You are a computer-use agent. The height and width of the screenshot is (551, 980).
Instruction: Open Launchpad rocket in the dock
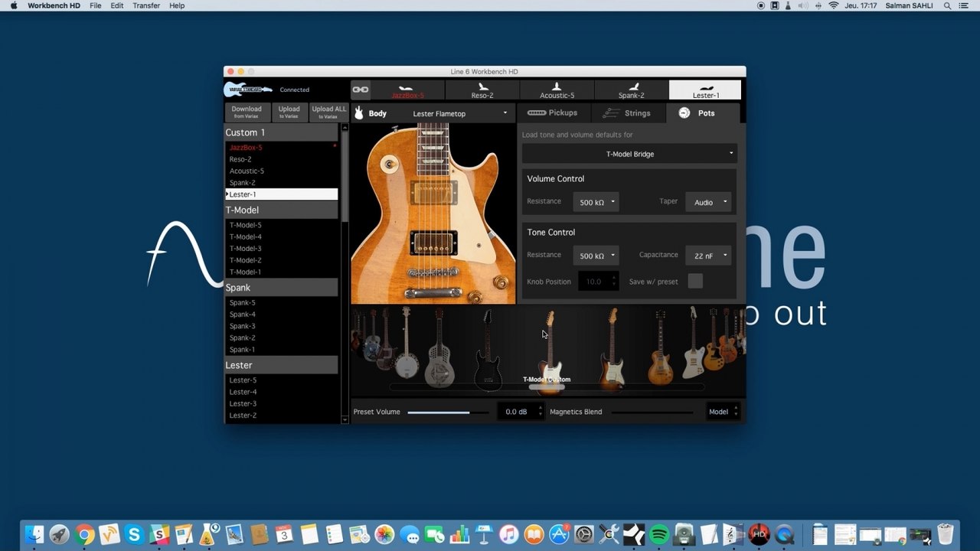[x=60, y=534]
